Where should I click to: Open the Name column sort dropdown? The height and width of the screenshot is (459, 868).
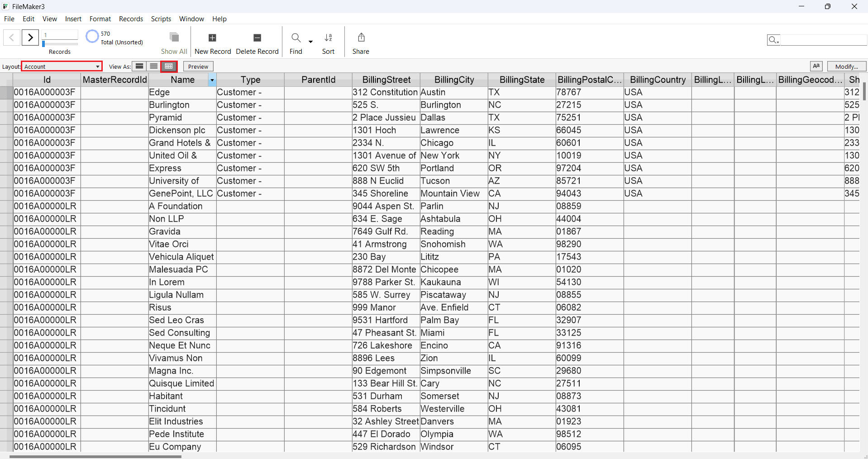pos(211,80)
